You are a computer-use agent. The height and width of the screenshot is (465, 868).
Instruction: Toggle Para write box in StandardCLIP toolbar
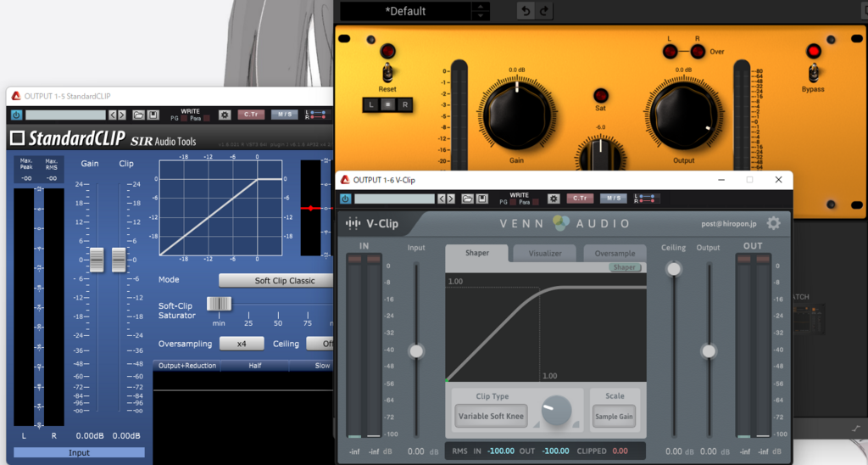[206, 119]
